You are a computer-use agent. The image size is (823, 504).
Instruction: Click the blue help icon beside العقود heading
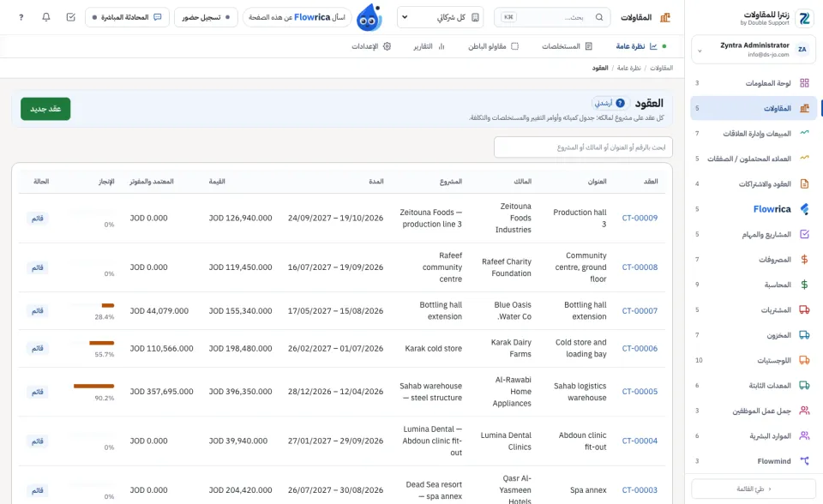[620, 103]
